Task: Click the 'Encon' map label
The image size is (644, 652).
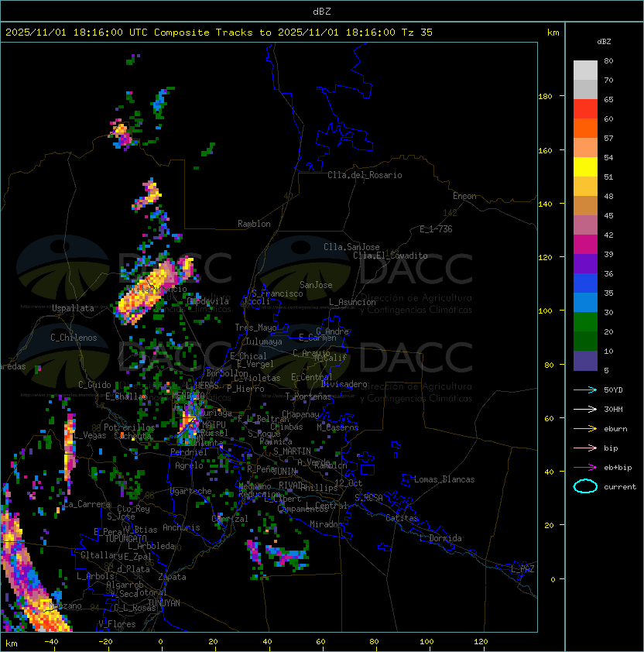Action: [x=464, y=196]
